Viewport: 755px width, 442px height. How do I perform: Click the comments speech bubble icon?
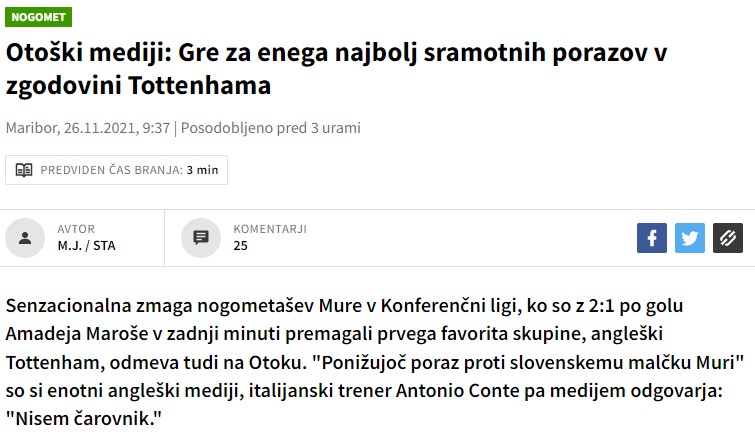pos(201,238)
